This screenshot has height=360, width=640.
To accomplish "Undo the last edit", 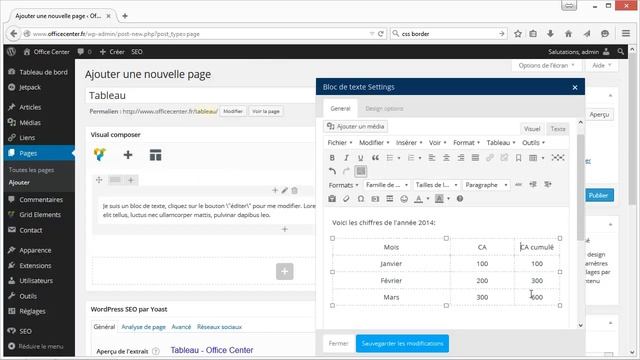I will pyautogui.click(x=332, y=171).
